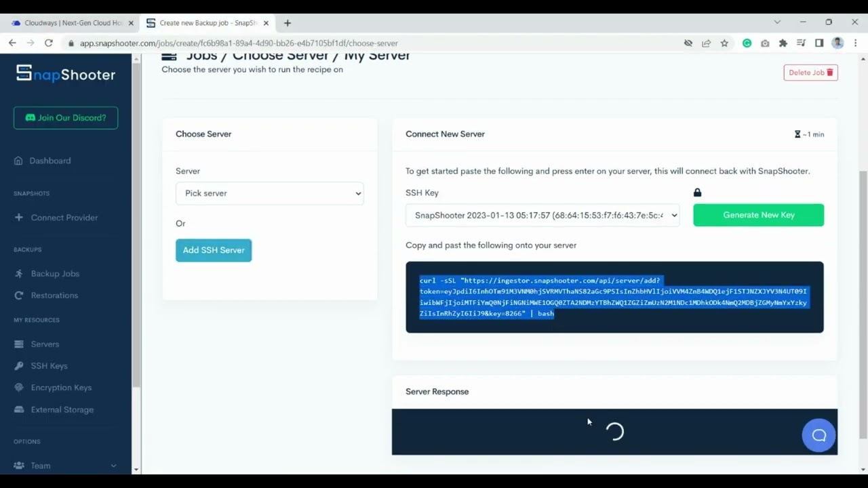The image size is (868, 488).
Task: Switch to the Cloudways browser tab
Action: coord(72,23)
